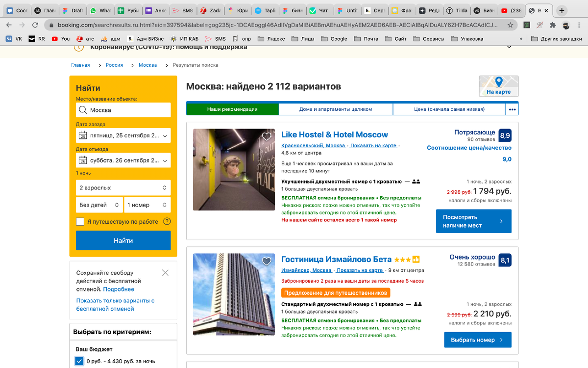Open the Like Hostel corridor photo thumbnail
This screenshot has height=368, width=588.
(234, 170)
